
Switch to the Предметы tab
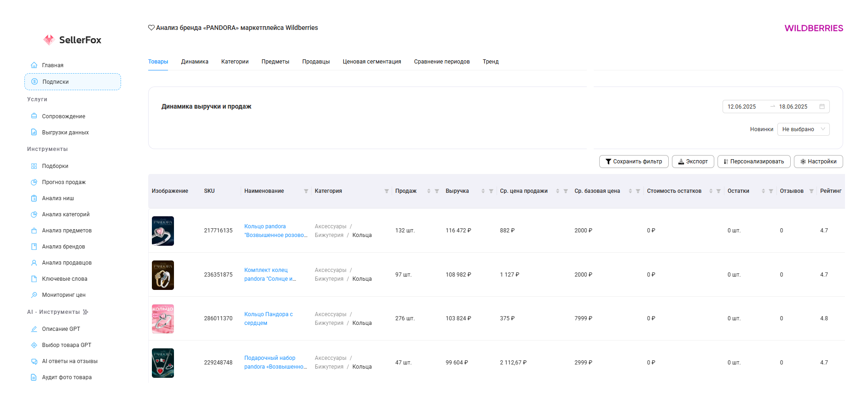[275, 62]
